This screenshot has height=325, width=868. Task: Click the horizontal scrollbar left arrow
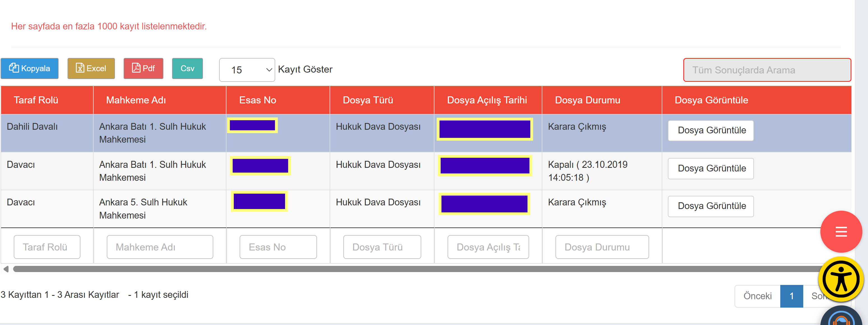point(6,269)
